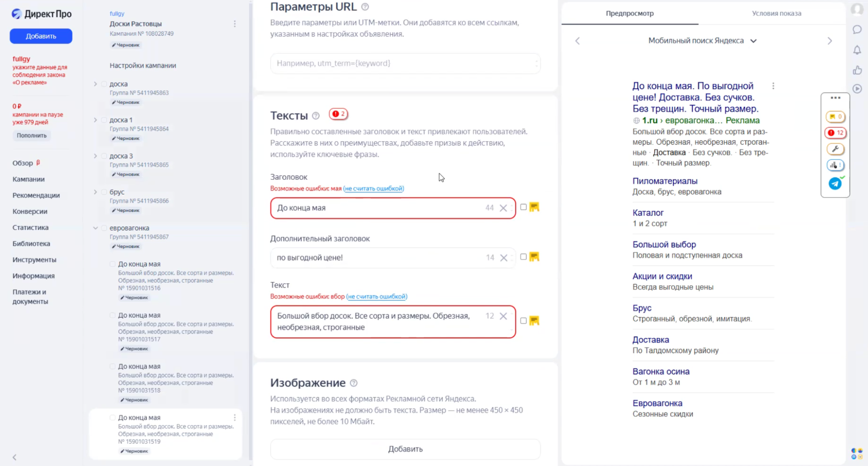Click the help icon beside Параметры URL
Screen dimensions: 868x466
point(365,7)
